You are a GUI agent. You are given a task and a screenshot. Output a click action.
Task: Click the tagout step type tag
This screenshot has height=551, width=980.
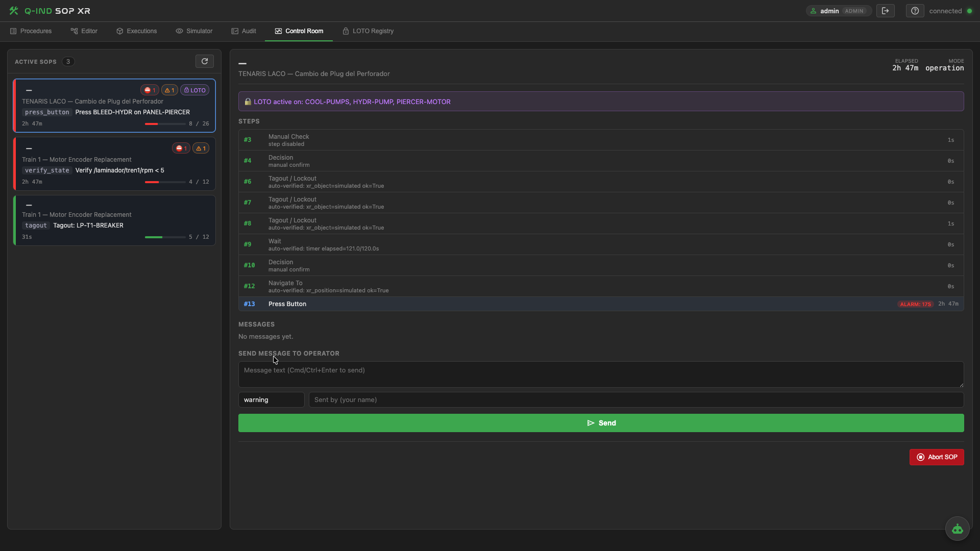pyautogui.click(x=36, y=226)
